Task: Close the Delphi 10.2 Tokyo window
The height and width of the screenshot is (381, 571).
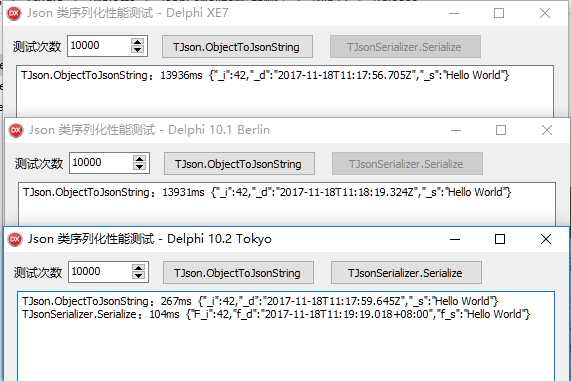Action: (x=546, y=239)
